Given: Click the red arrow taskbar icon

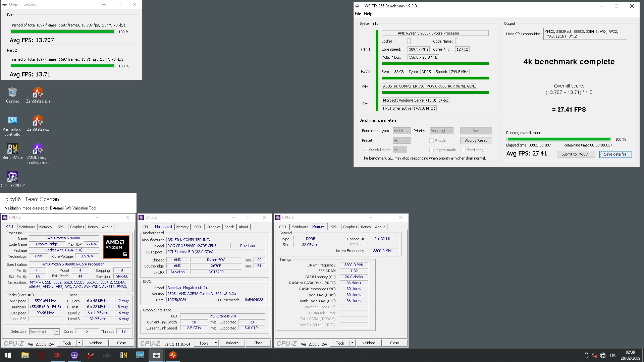Looking at the screenshot, I should [x=58, y=355].
